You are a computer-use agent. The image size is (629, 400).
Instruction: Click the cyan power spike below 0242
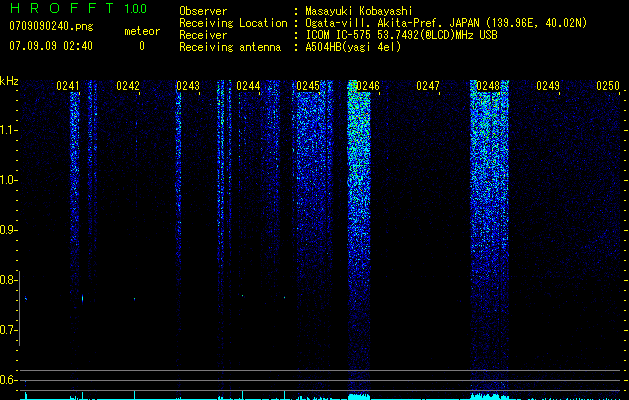(134, 394)
